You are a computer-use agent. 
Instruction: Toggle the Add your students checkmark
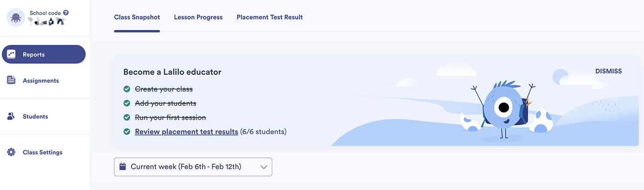point(127,103)
